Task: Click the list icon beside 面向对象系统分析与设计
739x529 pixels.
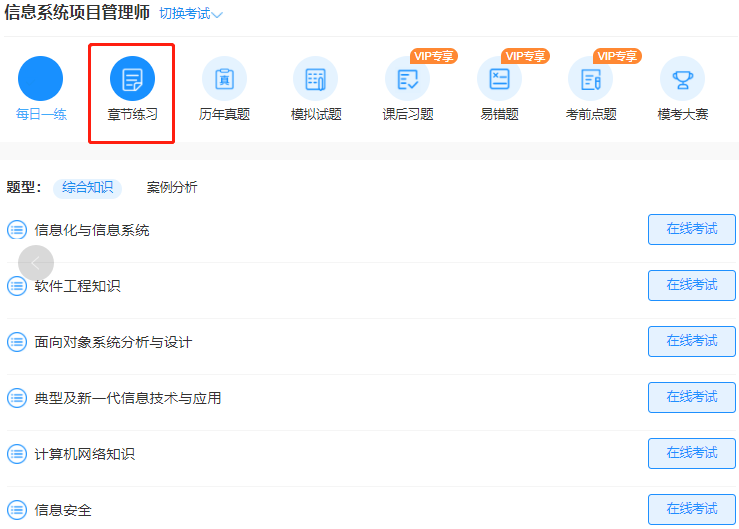Action: (x=17, y=342)
